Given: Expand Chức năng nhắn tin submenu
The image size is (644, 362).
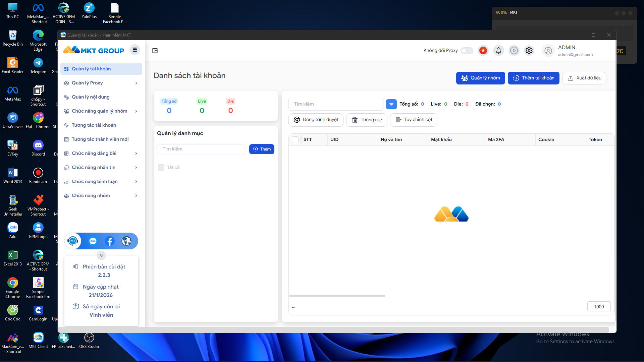Looking at the screenshot, I should tap(136, 168).
